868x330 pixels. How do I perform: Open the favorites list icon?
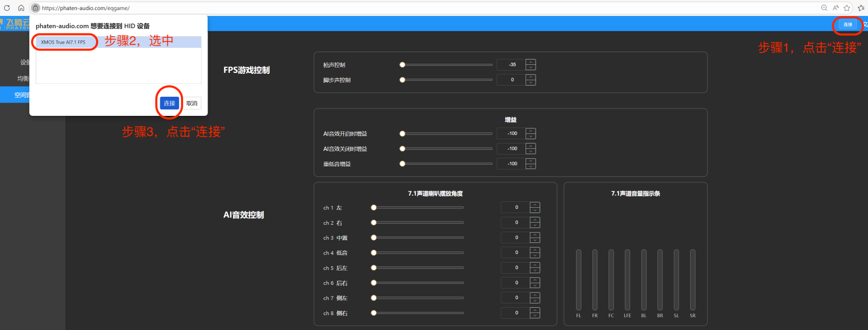click(861, 8)
